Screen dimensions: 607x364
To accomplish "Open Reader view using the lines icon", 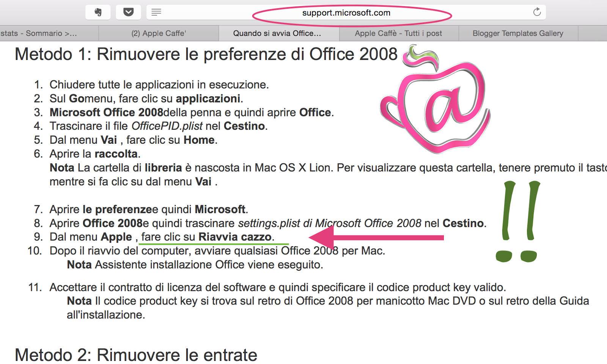I will pyautogui.click(x=156, y=12).
